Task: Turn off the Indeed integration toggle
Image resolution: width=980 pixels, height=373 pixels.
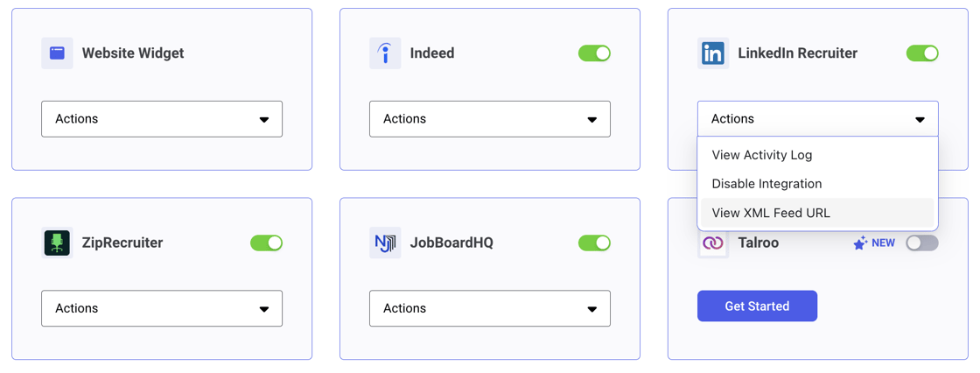Action: (x=594, y=53)
